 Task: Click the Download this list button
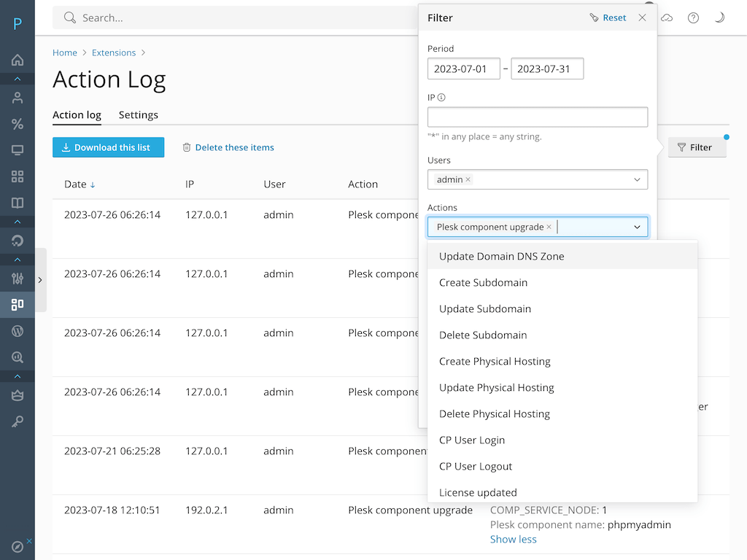[108, 147]
